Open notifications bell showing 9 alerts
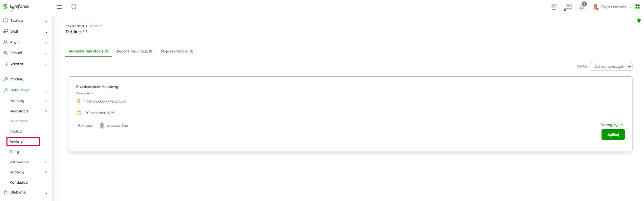644x201 pixels. (582, 7)
